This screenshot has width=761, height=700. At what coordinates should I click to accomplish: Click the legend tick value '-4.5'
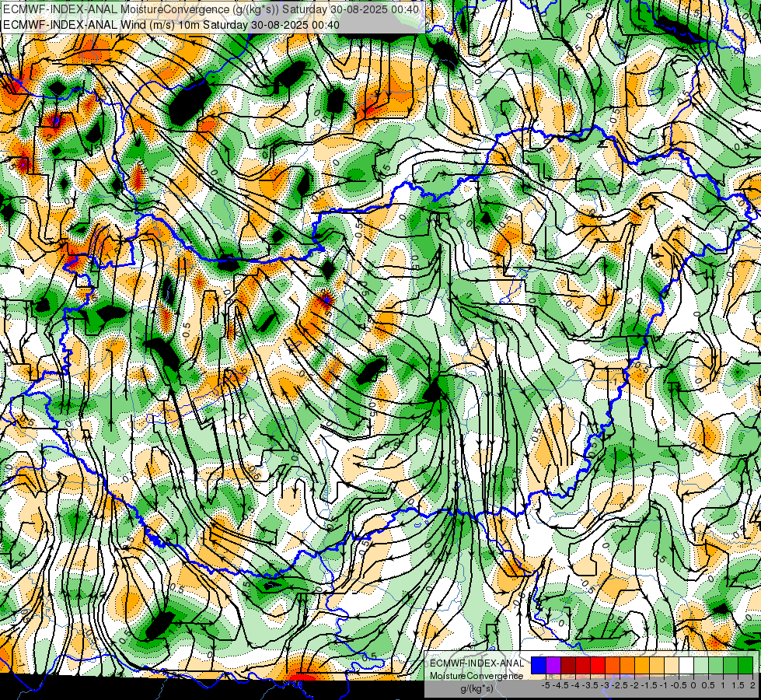pyautogui.click(x=561, y=685)
